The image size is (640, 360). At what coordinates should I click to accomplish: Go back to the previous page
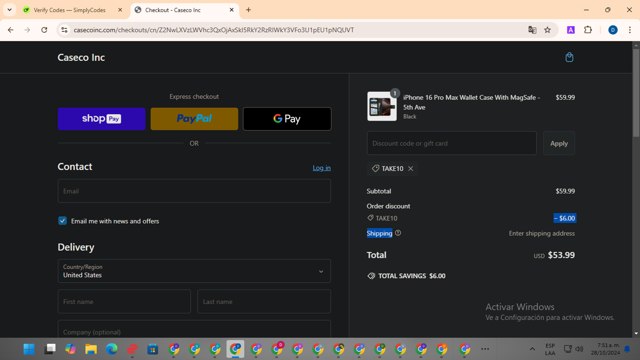pos(11,30)
